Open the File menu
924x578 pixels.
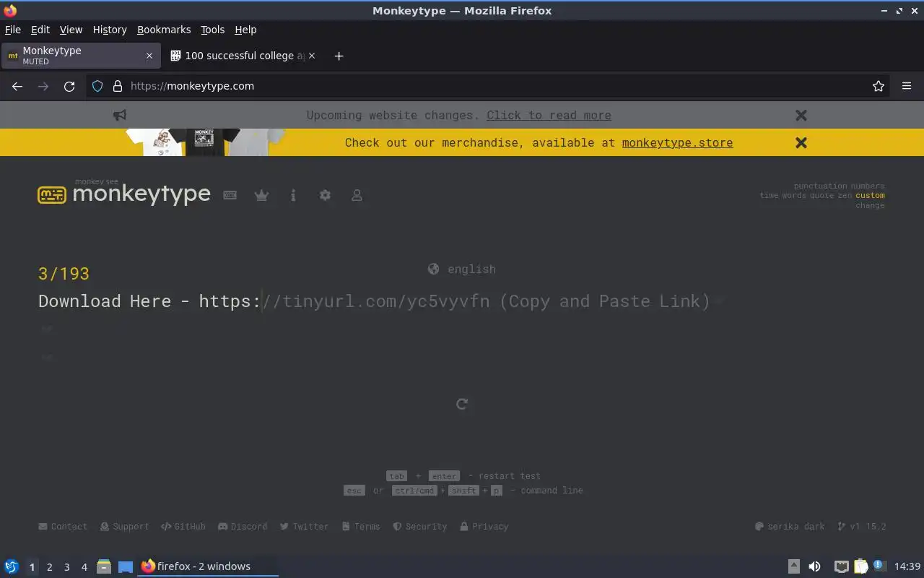pos(13,30)
